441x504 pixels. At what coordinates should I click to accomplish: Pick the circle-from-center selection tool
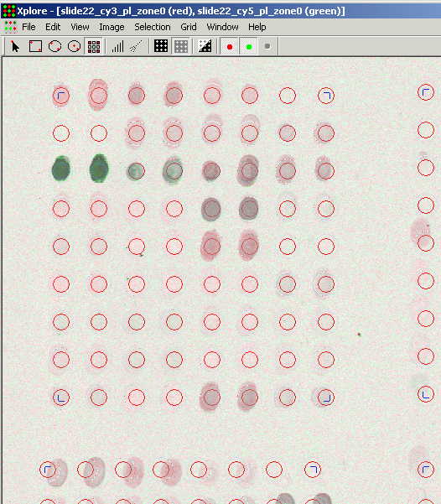(75, 47)
